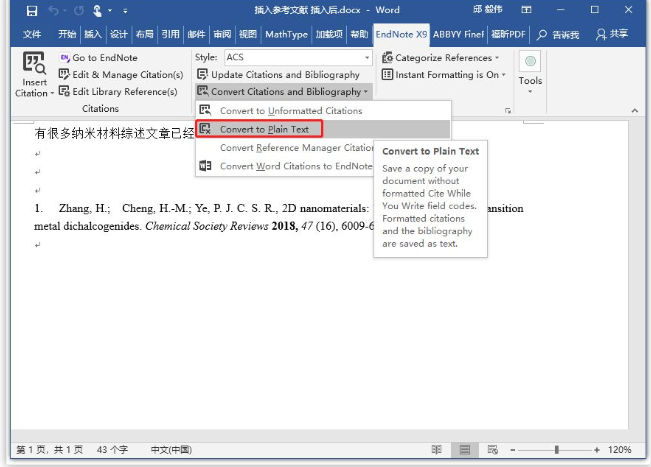Toggle Convert Citations and Bibliography menu
This screenshot has width=651, height=467.
pyautogui.click(x=283, y=91)
